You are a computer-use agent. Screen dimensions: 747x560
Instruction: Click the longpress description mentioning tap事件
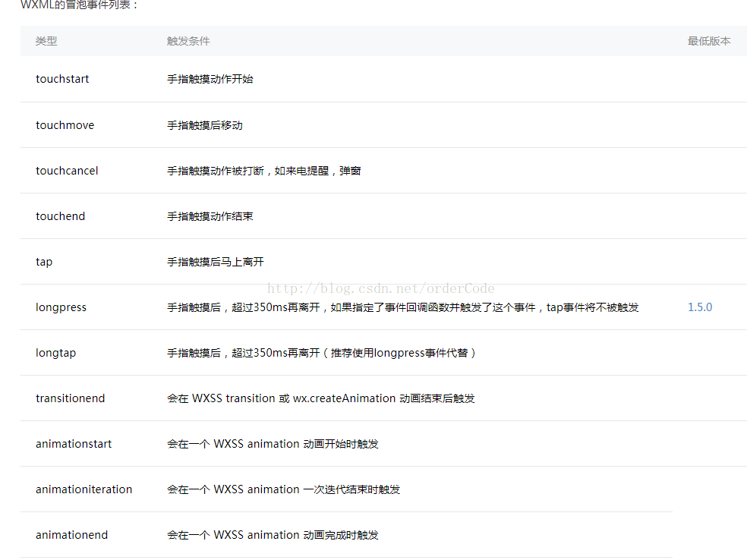pos(402,307)
